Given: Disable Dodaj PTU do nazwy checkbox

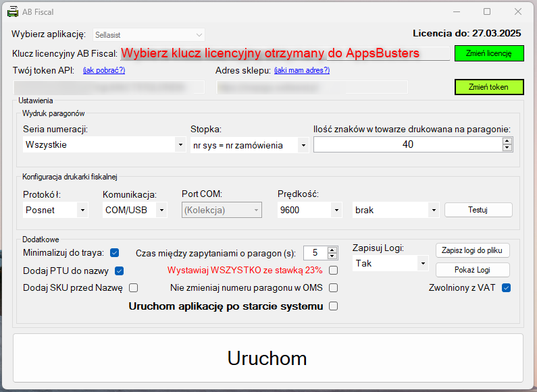Looking at the screenshot, I should click(x=120, y=271).
